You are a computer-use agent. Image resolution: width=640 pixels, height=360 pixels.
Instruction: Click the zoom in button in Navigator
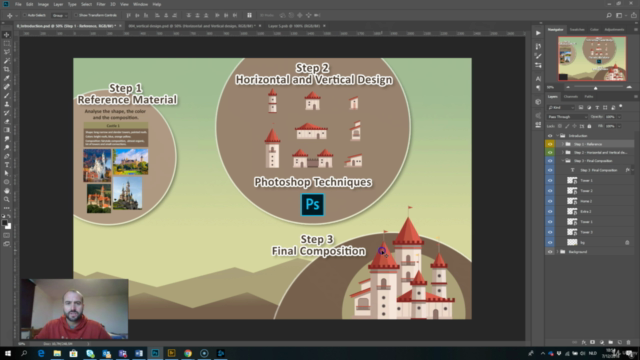[x=629, y=87]
